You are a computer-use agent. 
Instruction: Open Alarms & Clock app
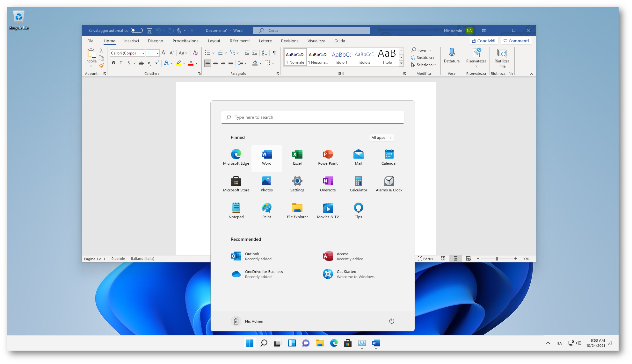[389, 182]
